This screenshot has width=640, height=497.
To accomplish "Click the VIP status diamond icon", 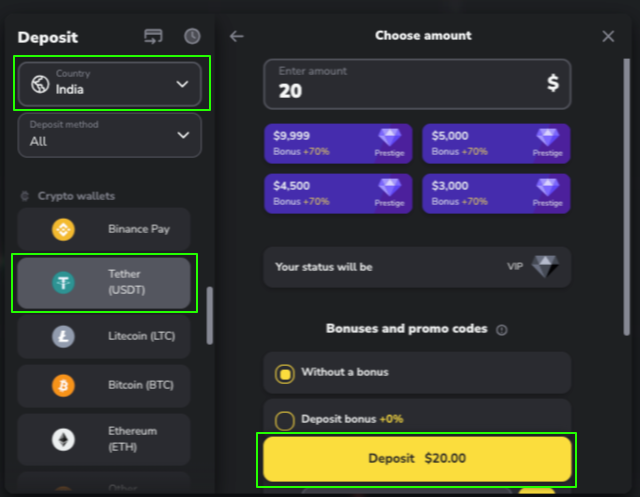I will [x=545, y=267].
